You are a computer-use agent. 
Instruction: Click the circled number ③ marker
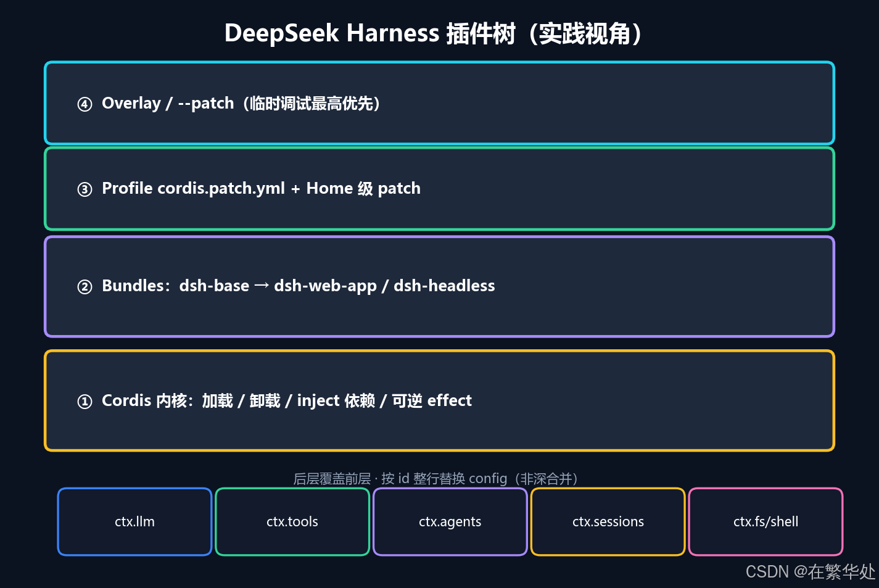coord(85,189)
